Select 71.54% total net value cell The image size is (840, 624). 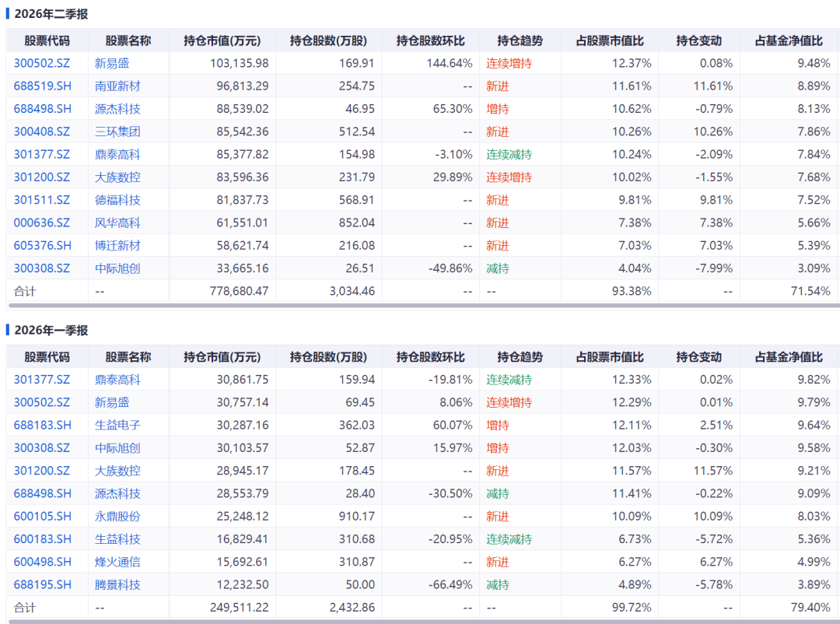click(810, 291)
